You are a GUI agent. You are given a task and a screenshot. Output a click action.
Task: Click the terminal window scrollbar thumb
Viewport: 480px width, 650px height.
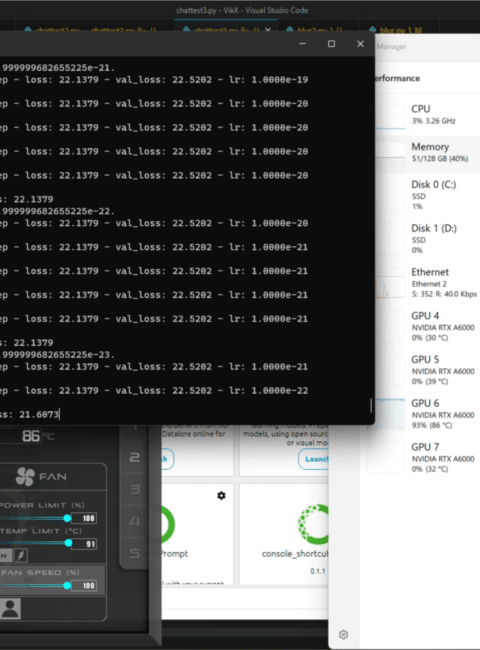point(371,405)
